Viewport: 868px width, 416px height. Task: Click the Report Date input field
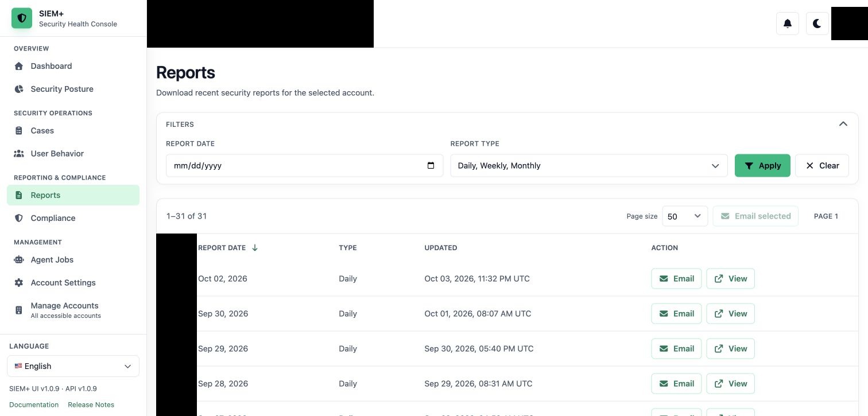(304, 165)
